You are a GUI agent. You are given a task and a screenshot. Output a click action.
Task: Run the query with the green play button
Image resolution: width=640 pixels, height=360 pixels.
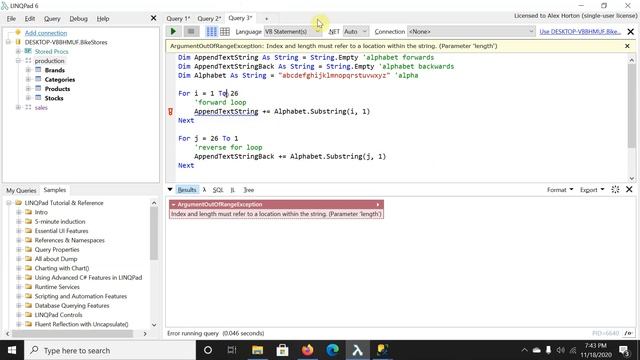173,31
